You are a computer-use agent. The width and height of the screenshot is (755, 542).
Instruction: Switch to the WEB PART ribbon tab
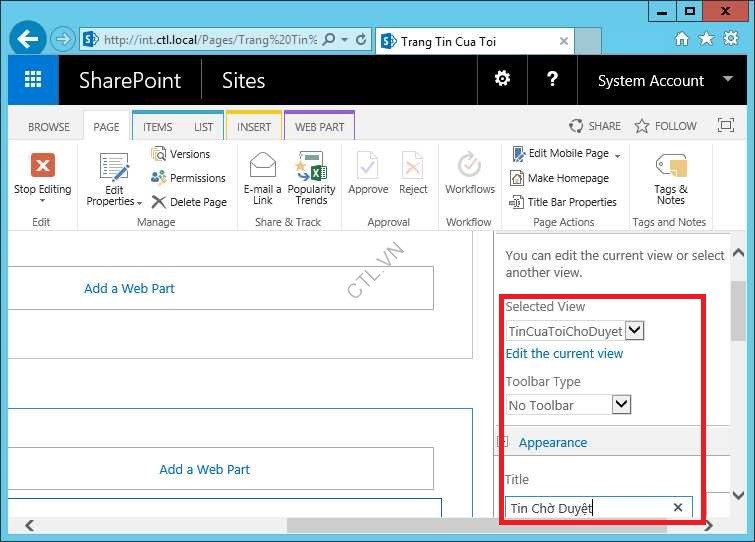click(319, 127)
